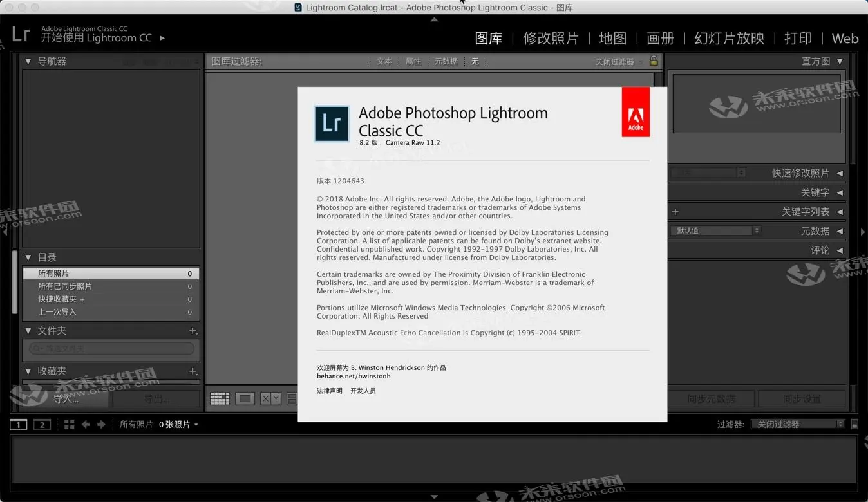Click the filter lock icon
The width and height of the screenshot is (868, 502).
click(x=654, y=61)
